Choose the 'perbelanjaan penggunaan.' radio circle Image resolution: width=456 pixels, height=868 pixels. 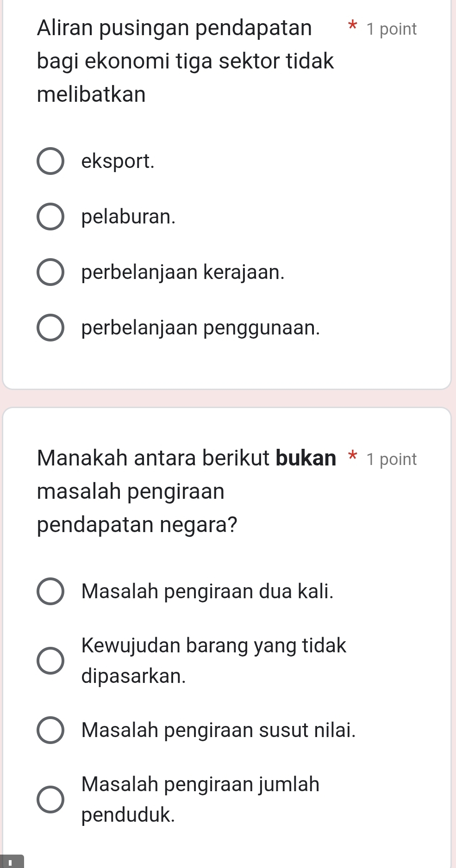coord(50,328)
